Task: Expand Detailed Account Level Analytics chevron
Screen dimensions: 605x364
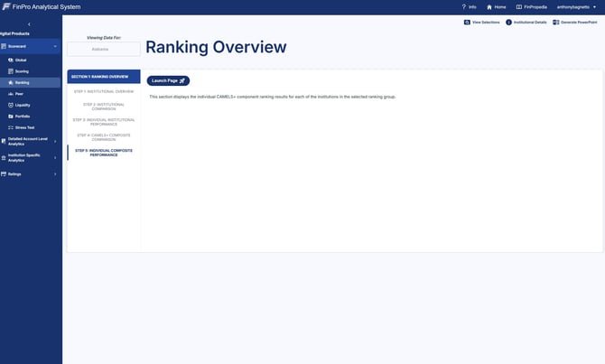Action: 55,142
